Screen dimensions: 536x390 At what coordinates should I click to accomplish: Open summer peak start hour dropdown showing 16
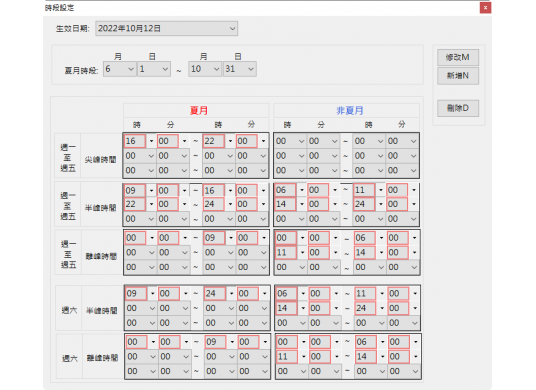(x=139, y=141)
